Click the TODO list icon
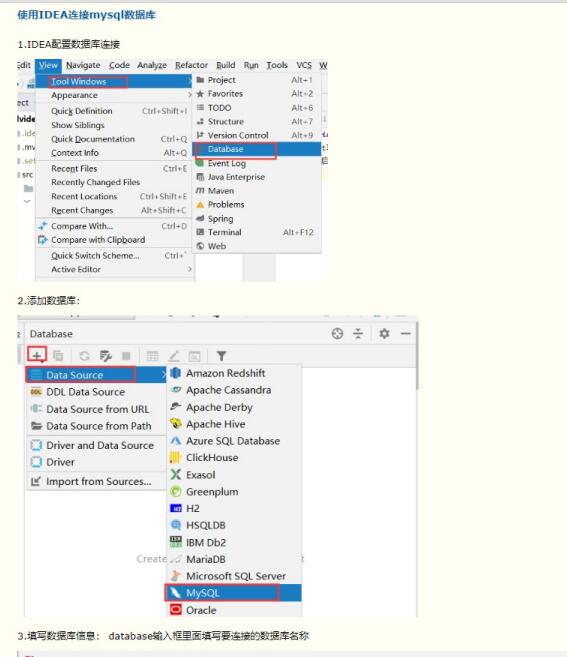This screenshot has width=567, height=657. point(200,108)
